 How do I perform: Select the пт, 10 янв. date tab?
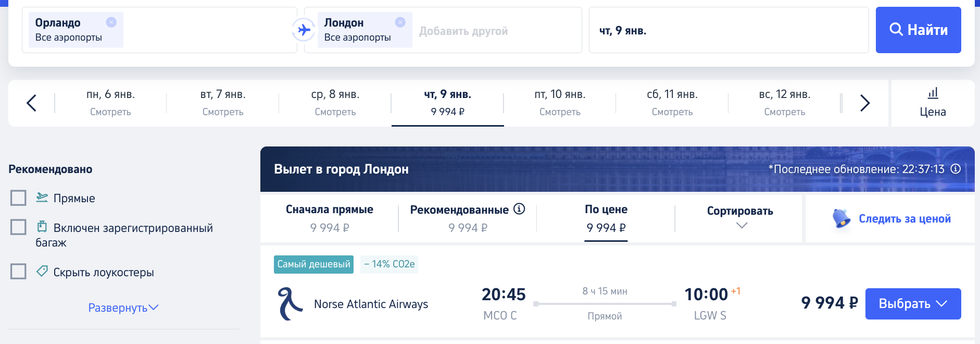click(560, 103)
